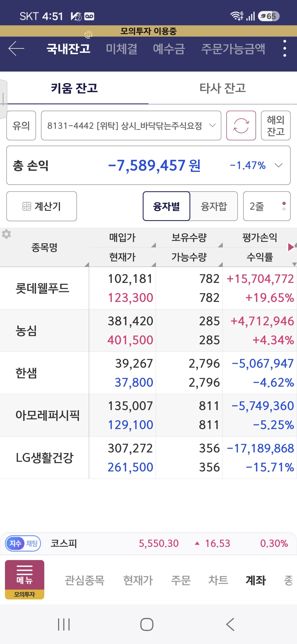297x644 pixels.
Task: Select the 융자별 view toggle
Action: point(166,206)
